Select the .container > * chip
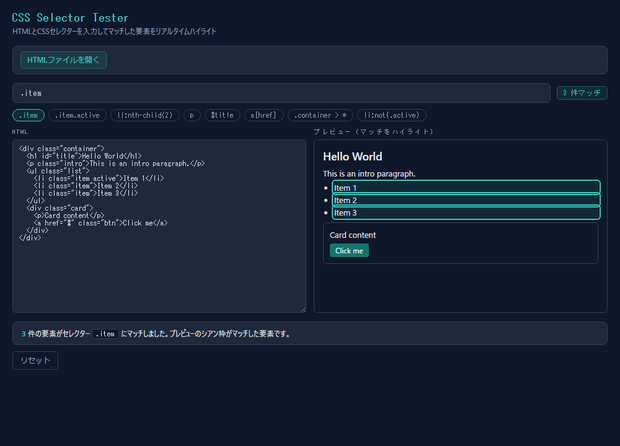620x446 pixels. pos(320,115)
